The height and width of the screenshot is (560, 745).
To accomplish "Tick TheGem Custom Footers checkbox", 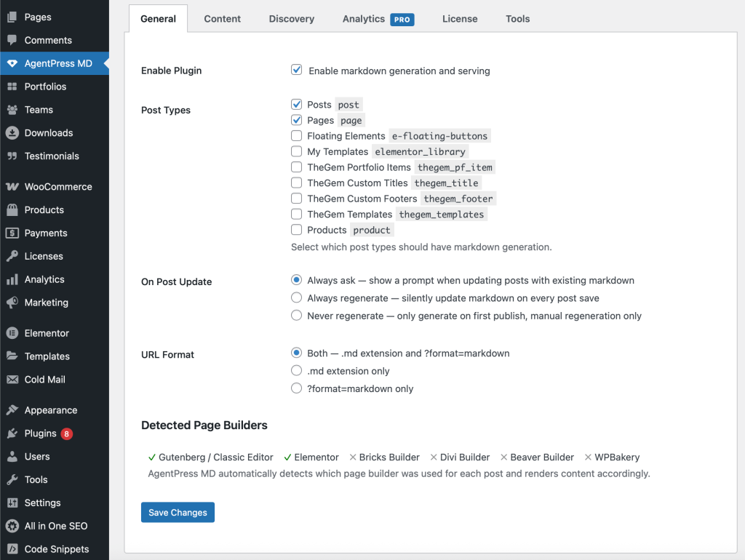I will (x=297, y=199).
